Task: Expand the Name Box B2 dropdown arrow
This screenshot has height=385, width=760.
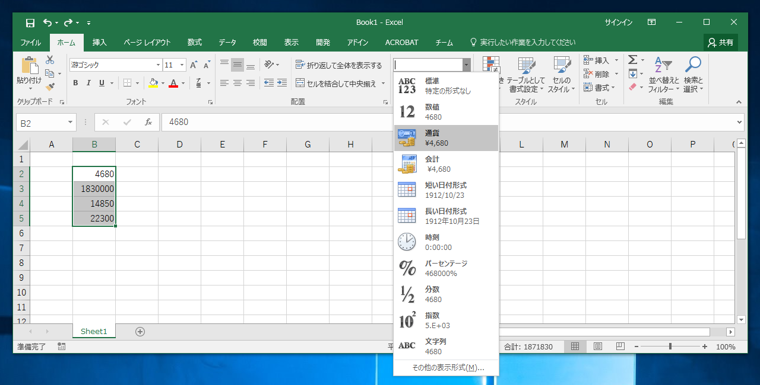Action: (70, 123)
